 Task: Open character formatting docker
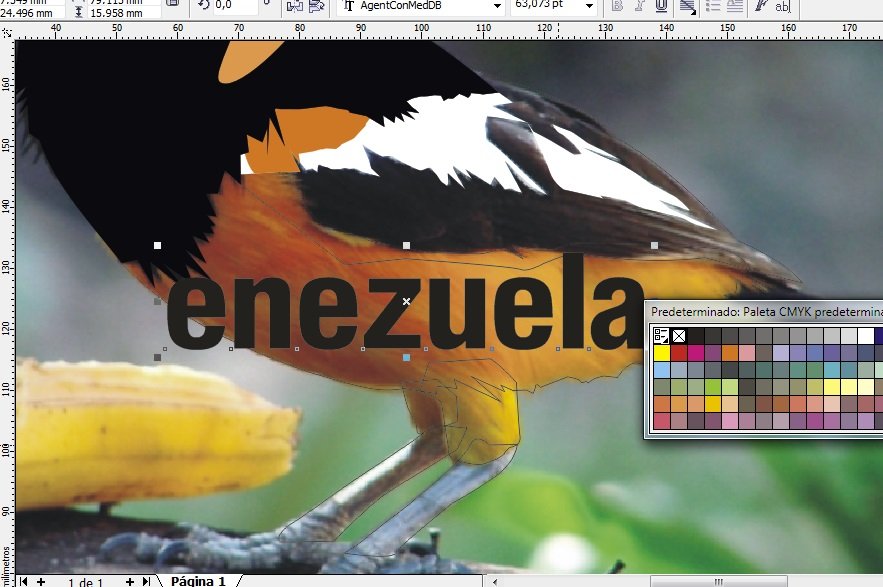point(761,6)
